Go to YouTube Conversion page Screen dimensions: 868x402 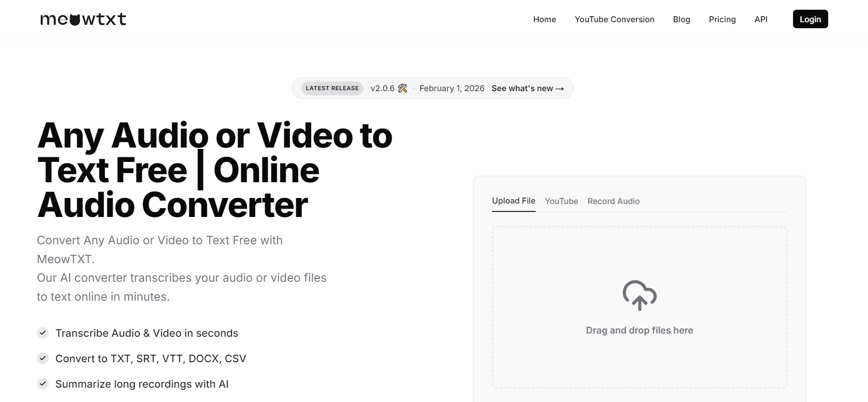point(614,19)
